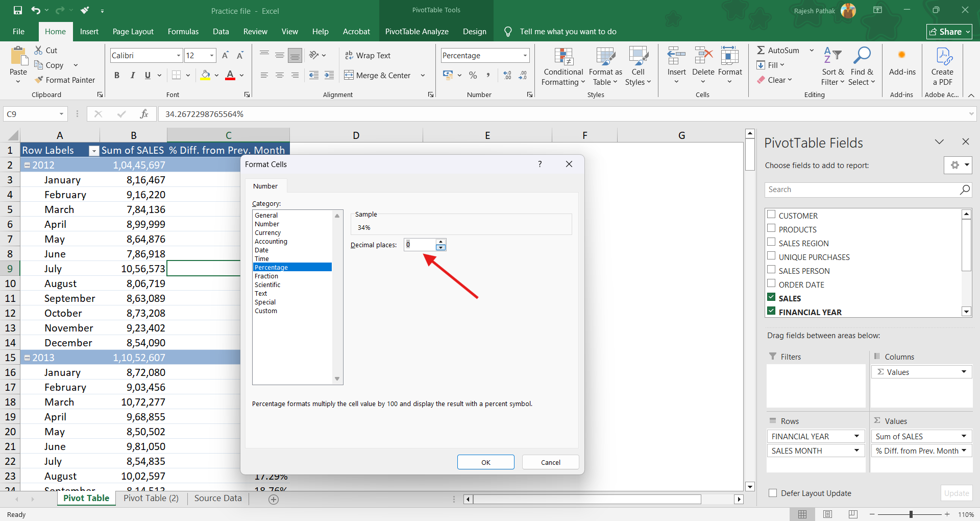Click the Increase Decimal icon

[x=507, y=76]
